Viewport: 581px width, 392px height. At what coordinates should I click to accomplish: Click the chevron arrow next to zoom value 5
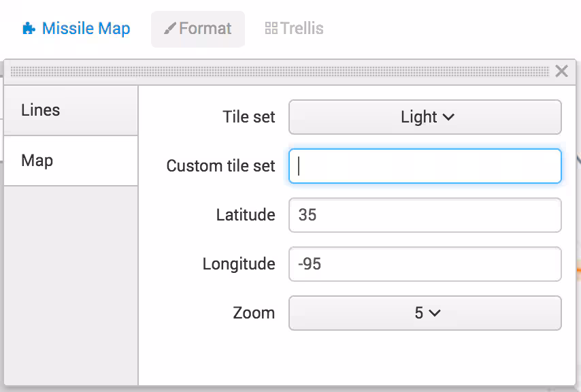tap(434, 313)
